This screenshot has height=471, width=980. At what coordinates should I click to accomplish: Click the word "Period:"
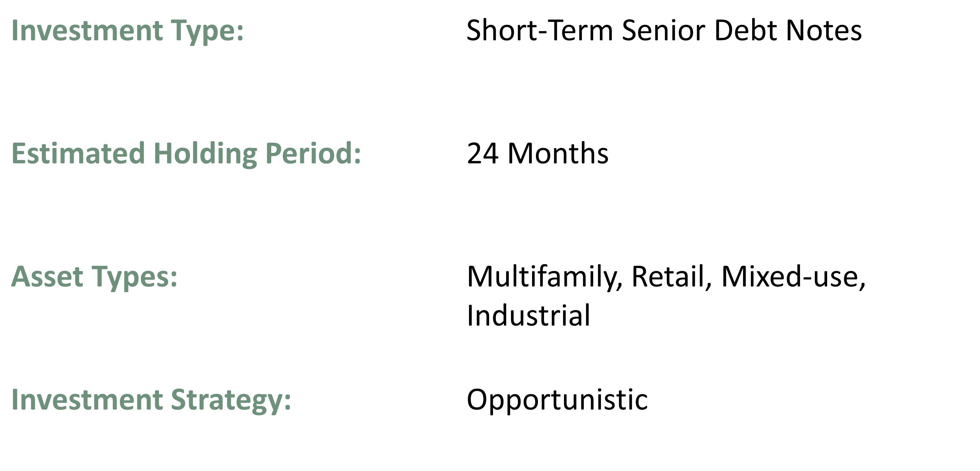click(x=313, y=153)
